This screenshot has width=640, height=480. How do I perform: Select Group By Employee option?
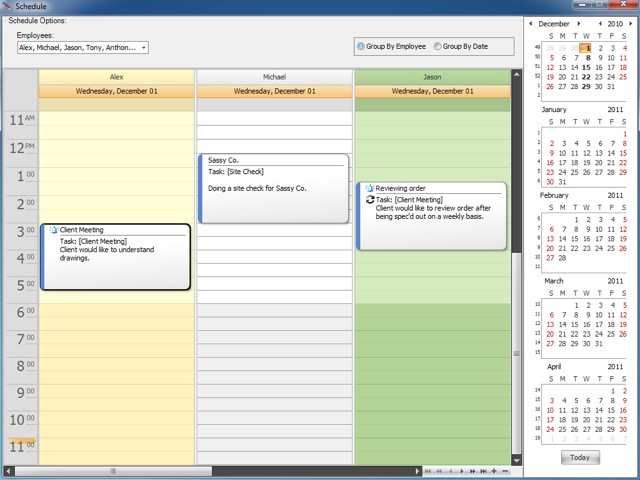361,46
